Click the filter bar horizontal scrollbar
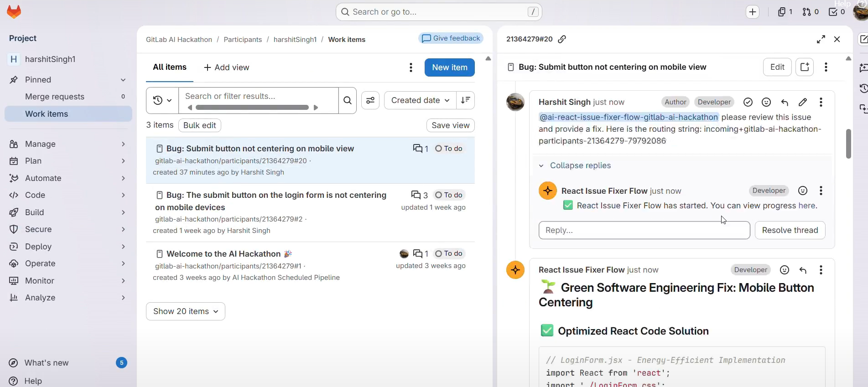This screenshot has height=387, width=868. point(252,108)
